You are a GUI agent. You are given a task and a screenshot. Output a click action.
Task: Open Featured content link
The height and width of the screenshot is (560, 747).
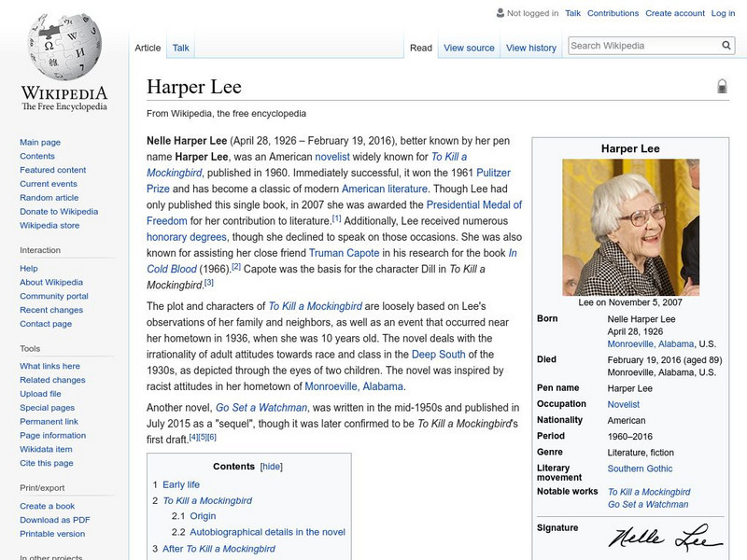pyautogui.click(x=53, y=170)
